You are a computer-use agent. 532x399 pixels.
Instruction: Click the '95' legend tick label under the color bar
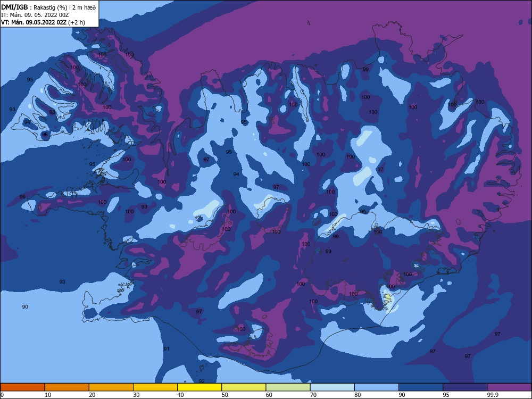pos(446,395)
